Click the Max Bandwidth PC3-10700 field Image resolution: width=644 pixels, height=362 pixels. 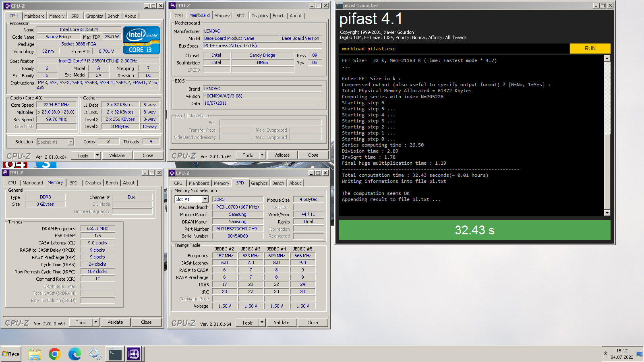(x=238, y=207)
